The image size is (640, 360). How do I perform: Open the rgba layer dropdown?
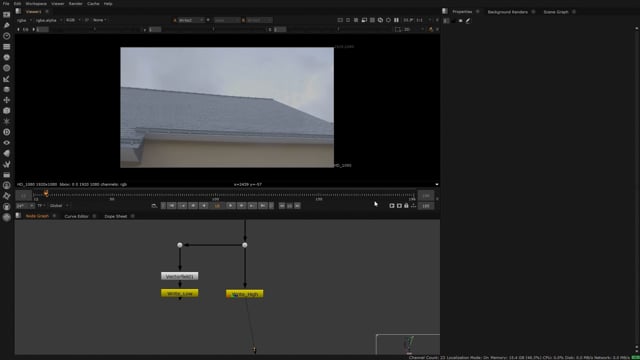coord(24,20)
